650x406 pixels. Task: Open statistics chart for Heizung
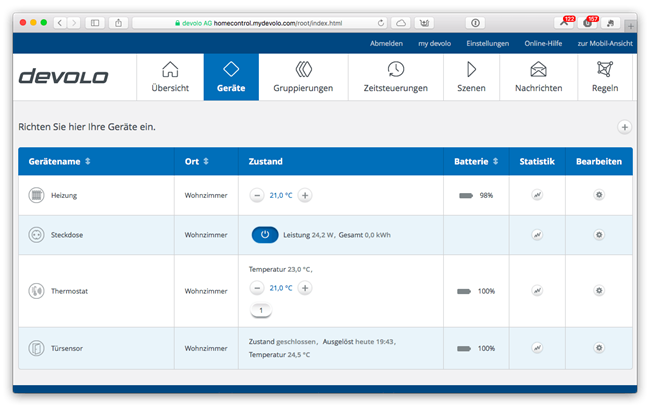(x=537, y=195)
